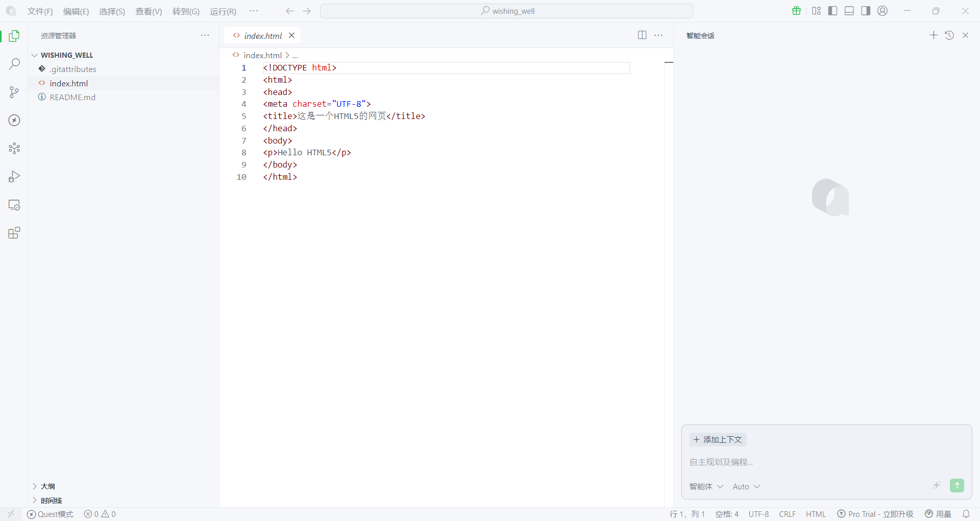Click the app logo in title bar

coord(11,11)
